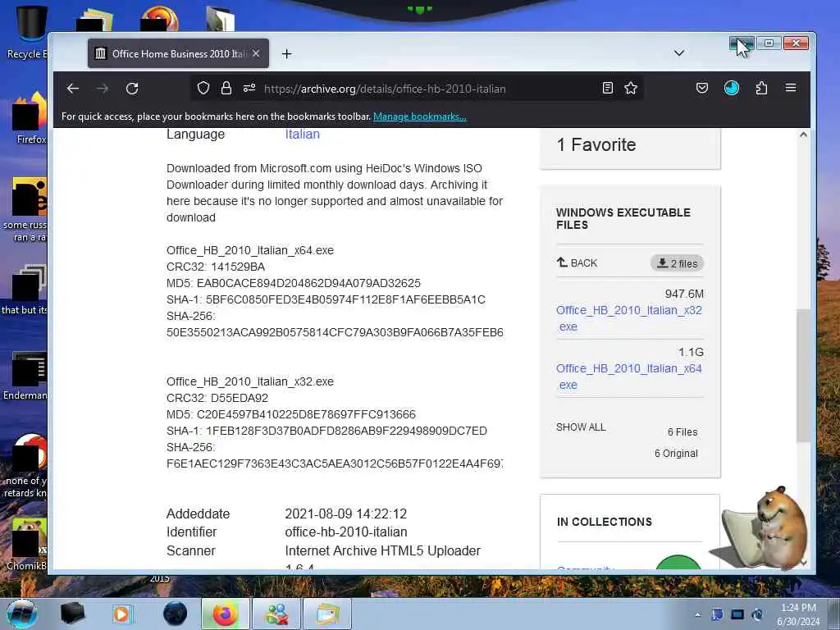Viewport: 840px width, 630px height.
Task: Download the 2 files button
Action: point(677,263)
